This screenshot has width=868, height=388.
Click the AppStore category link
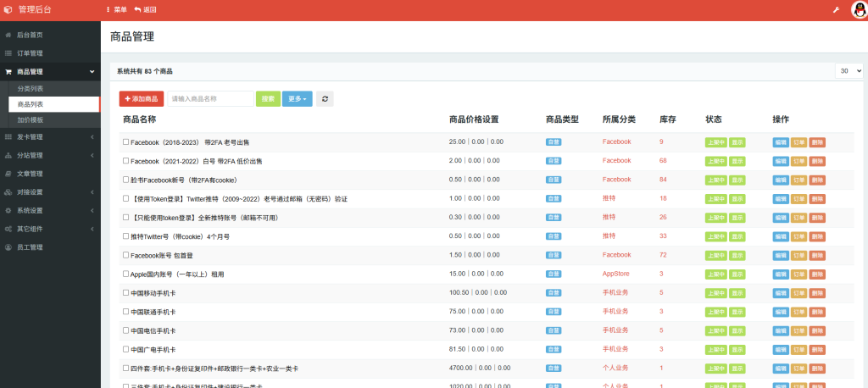click(615, 274)
